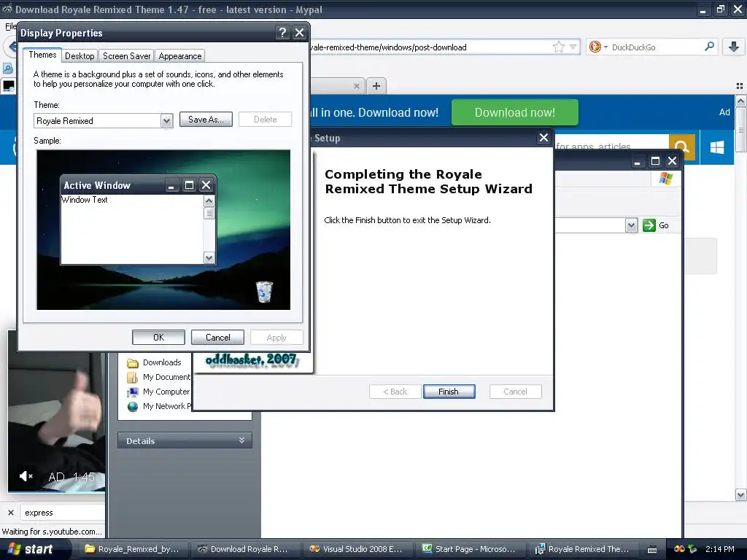747x560 pixels.
Task: Click the Recycle Bin icon in theme sample
Action: pos(264,292)
